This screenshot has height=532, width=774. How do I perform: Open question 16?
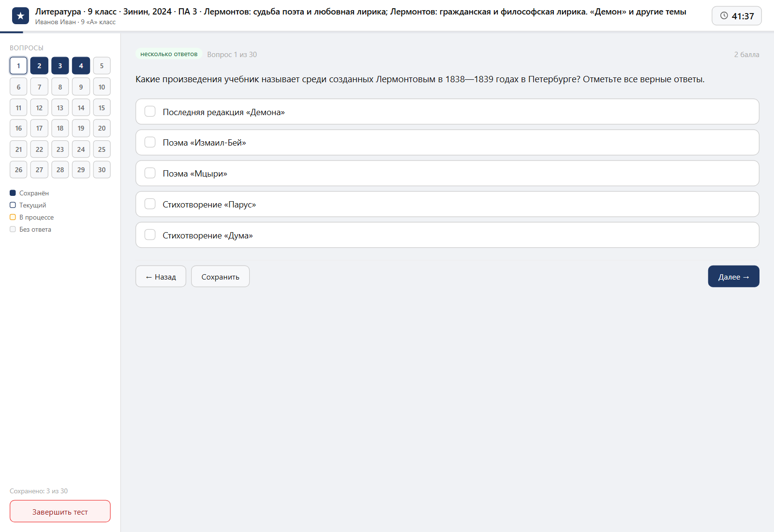point(18,128)
